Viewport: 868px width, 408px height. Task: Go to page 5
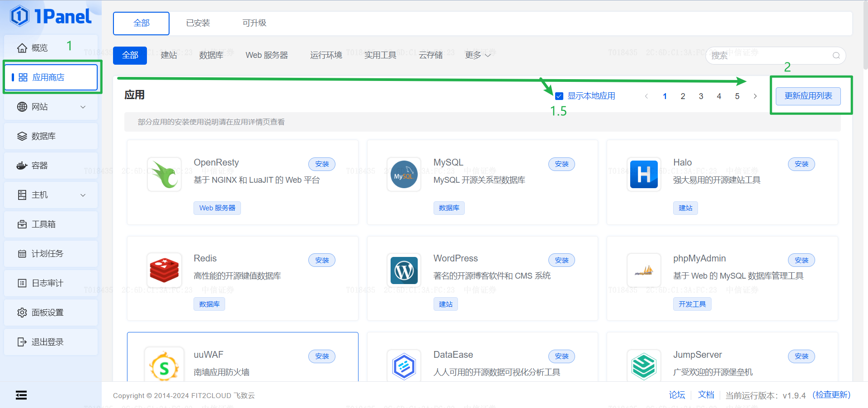(x=737, y=96)
